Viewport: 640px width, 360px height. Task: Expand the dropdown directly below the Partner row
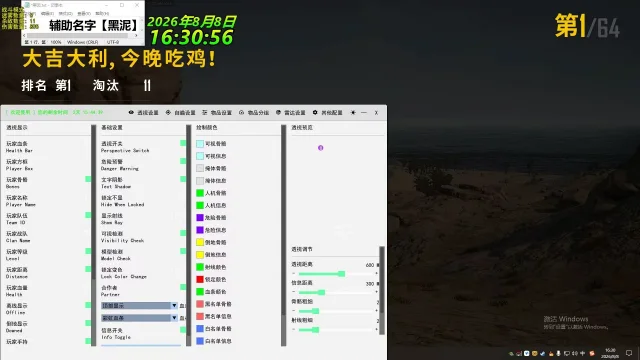coord(139,305)
